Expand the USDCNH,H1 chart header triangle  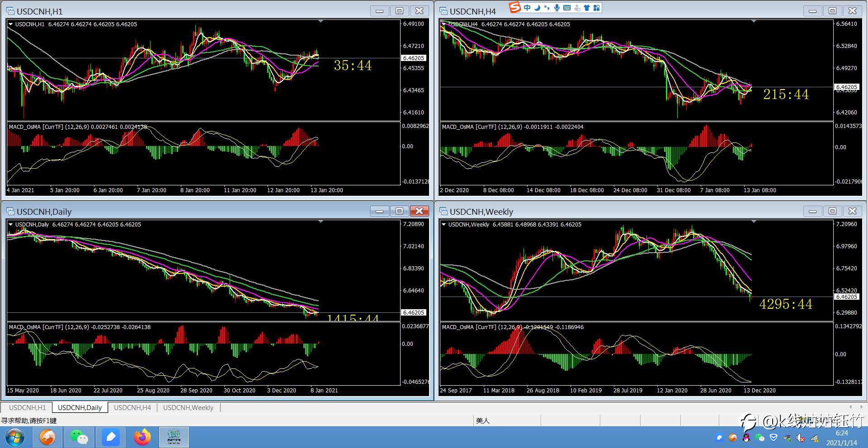click(x=10, y=24)
